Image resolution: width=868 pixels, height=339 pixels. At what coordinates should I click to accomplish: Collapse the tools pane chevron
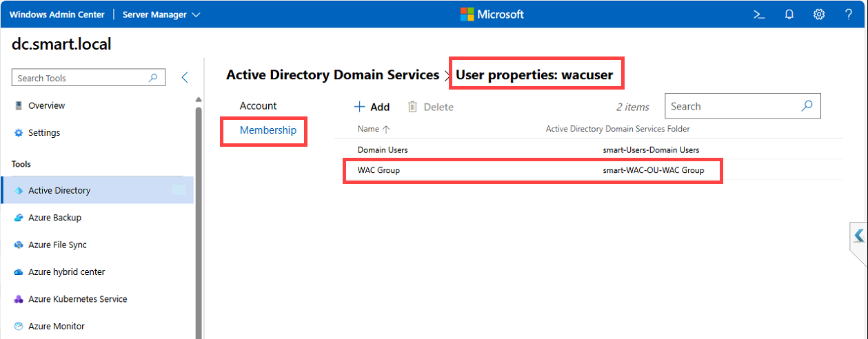coord(184,78)
